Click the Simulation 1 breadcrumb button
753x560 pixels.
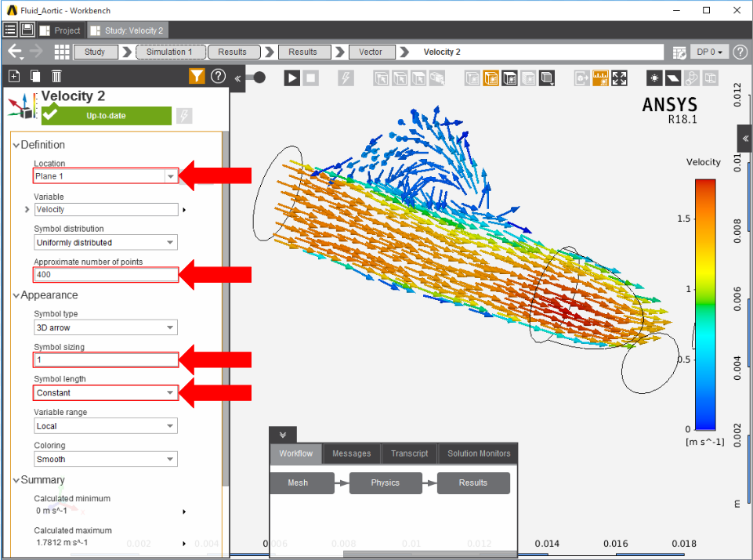[171, 52]
